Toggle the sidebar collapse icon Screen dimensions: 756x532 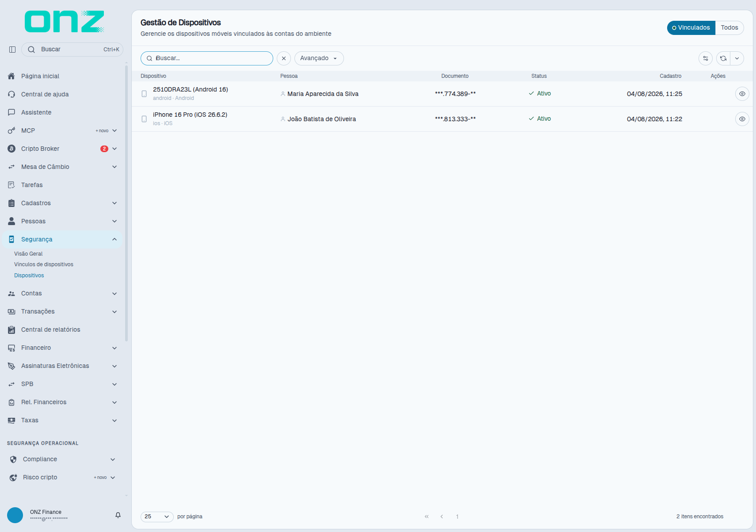point(12,50)
